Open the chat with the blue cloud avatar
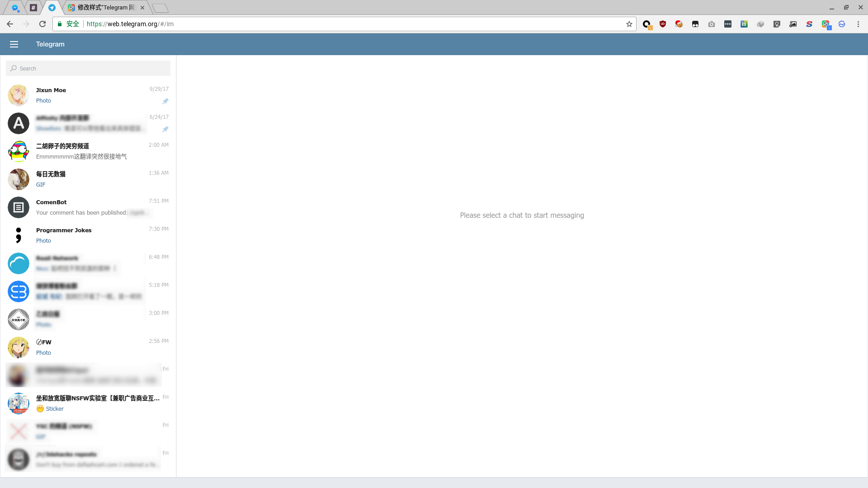 click(x=88, y=263)
